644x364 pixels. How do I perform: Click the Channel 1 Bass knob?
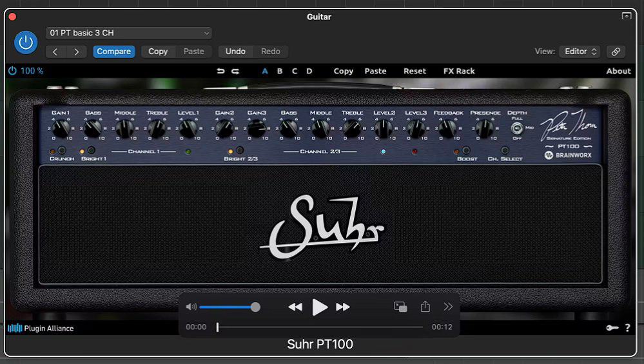point(93,129)
